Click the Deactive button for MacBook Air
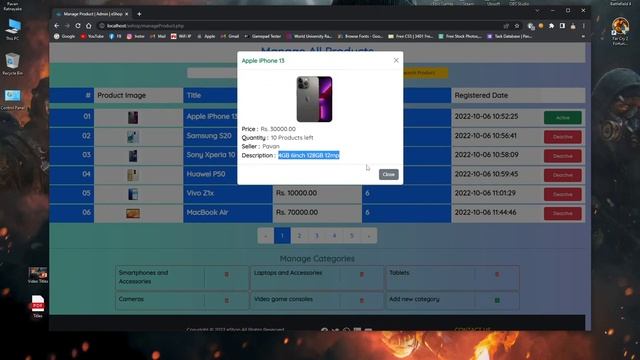Screen dimensions: 640x360 (562, 213)
